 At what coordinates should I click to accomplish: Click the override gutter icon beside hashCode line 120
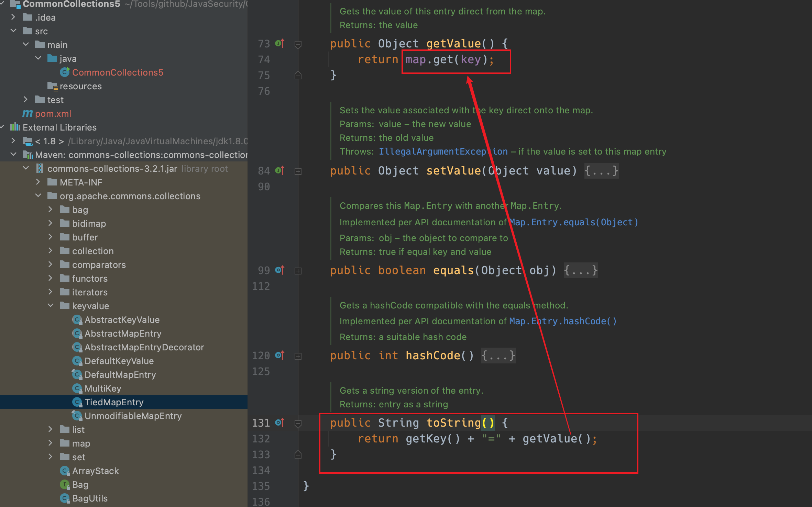280,356
